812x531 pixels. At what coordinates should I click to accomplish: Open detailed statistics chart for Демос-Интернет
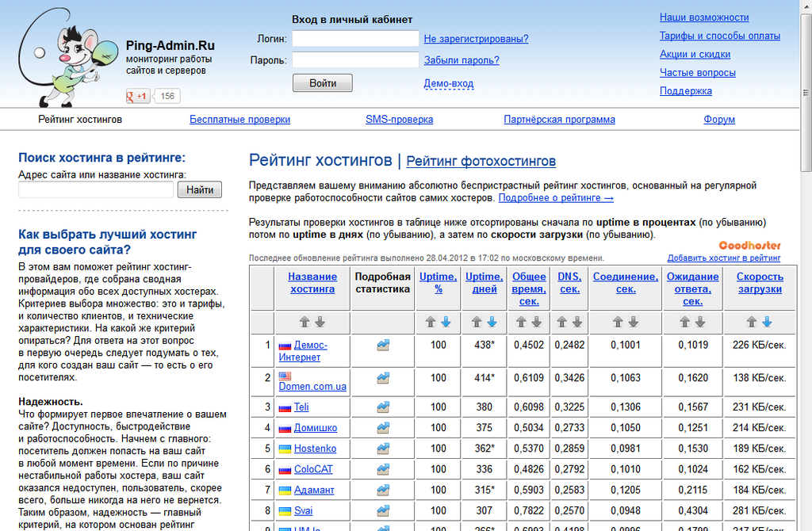pos(383,346)
